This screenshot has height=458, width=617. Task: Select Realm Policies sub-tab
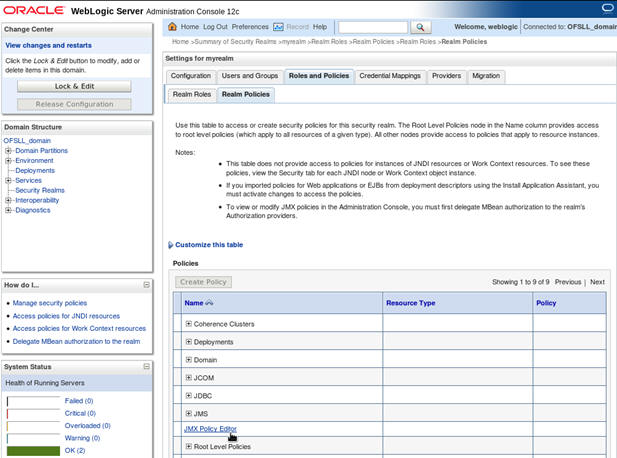[246, 94]
